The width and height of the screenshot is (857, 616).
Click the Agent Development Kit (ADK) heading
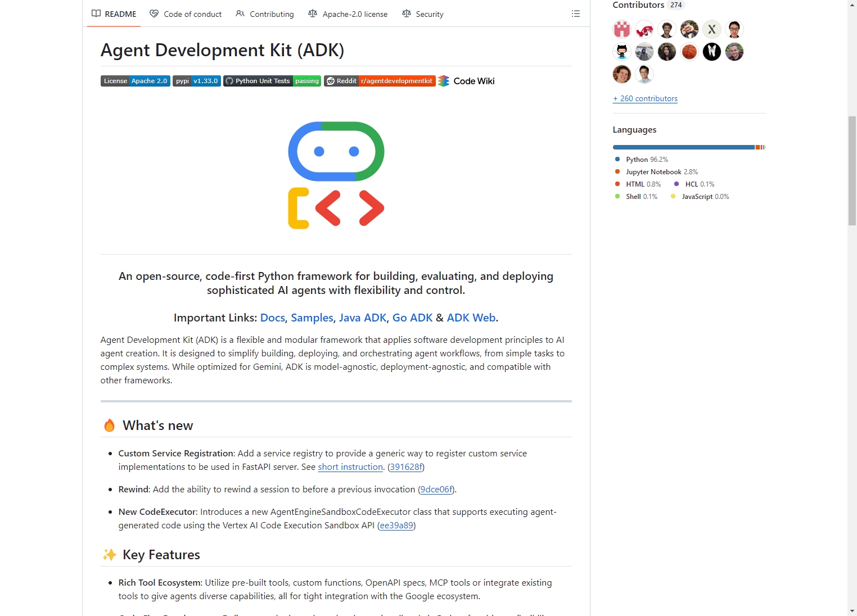pos(222,50)
